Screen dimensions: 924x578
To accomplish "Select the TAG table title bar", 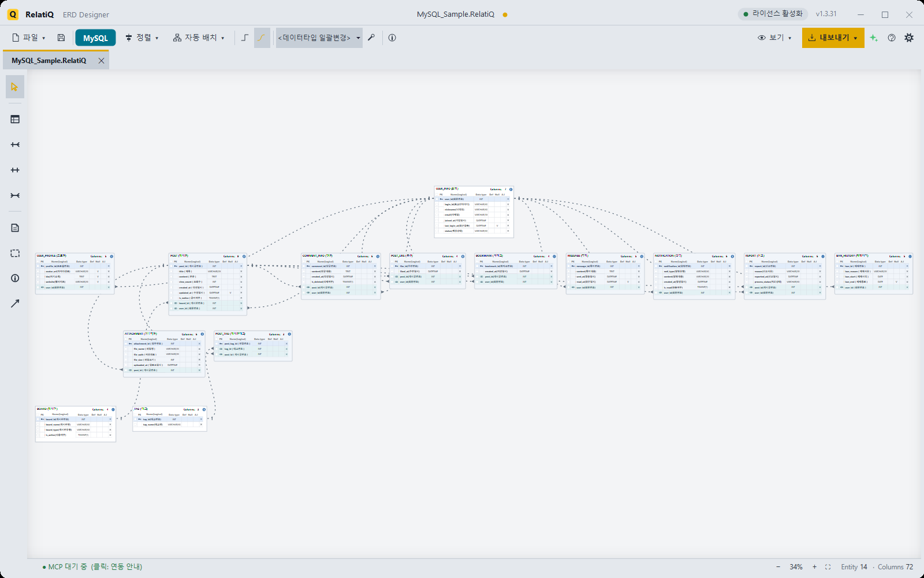I will [169, 409].
